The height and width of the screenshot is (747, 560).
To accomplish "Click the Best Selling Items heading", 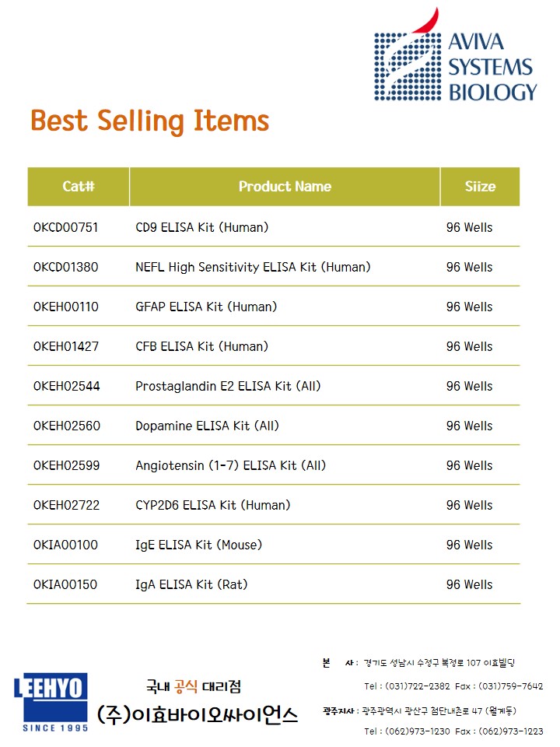I will (150, 121).
